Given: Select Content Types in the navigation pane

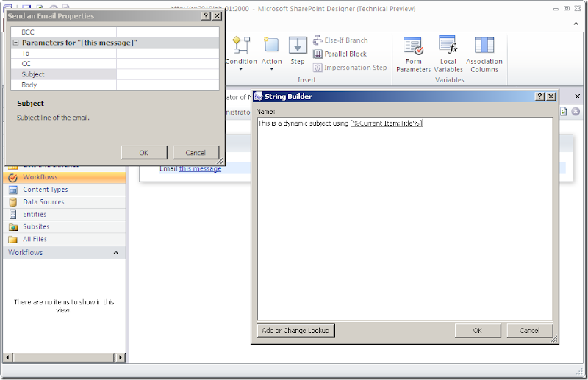Looking at the screenshot, I should pos(65,190).
